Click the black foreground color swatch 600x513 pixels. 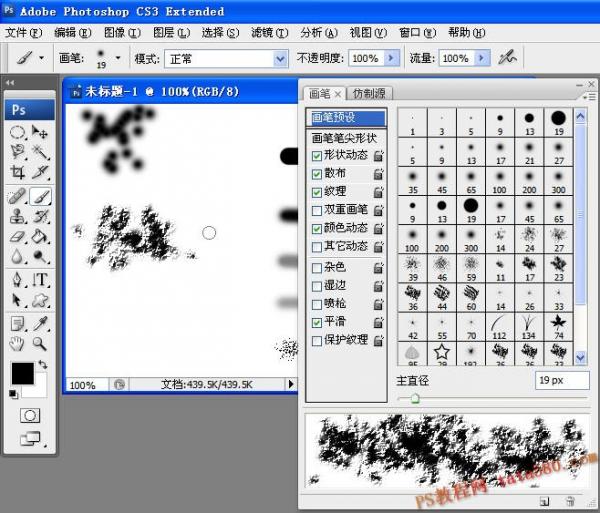point(22,374)
